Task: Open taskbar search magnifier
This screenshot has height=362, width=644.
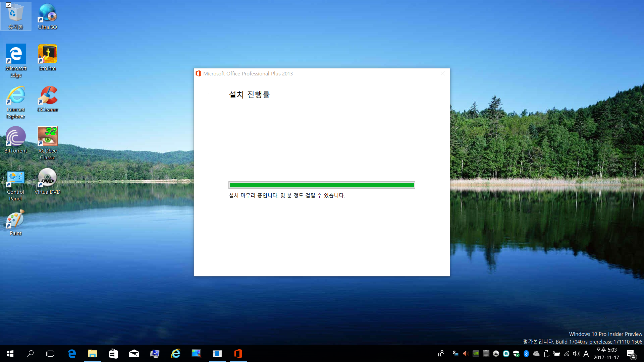Action: [30, 354]
